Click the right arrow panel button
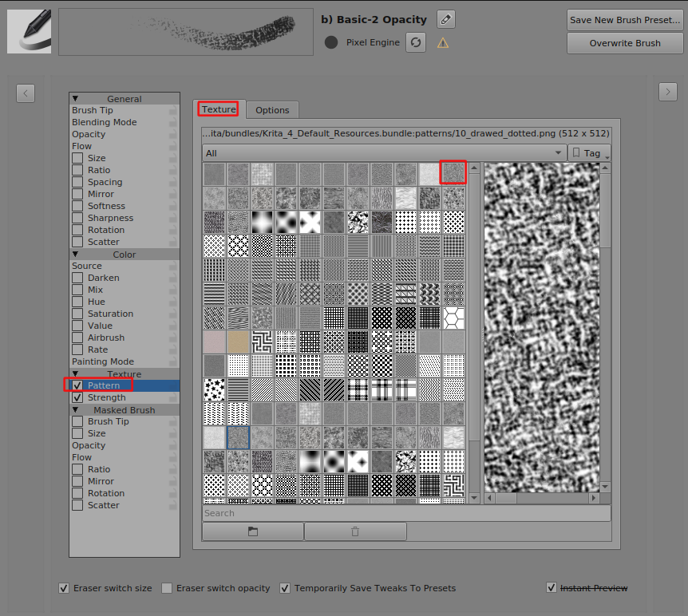 (668, 93)
